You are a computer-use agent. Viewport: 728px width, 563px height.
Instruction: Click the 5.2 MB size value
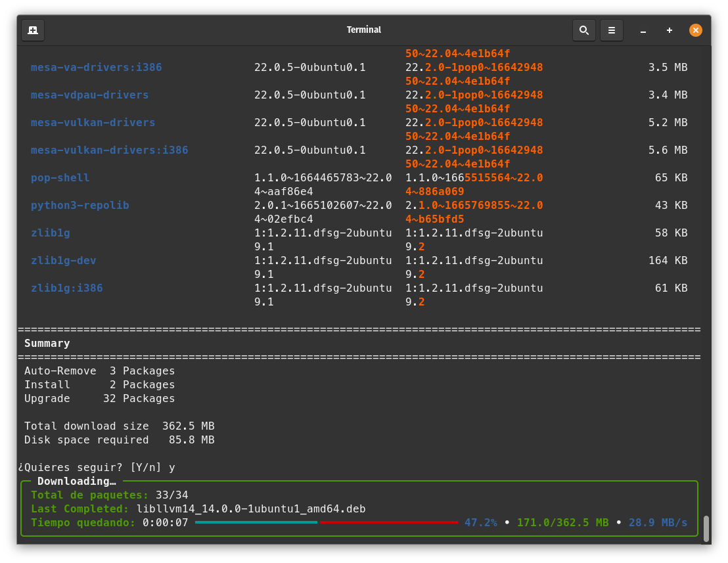pos(668,123)
